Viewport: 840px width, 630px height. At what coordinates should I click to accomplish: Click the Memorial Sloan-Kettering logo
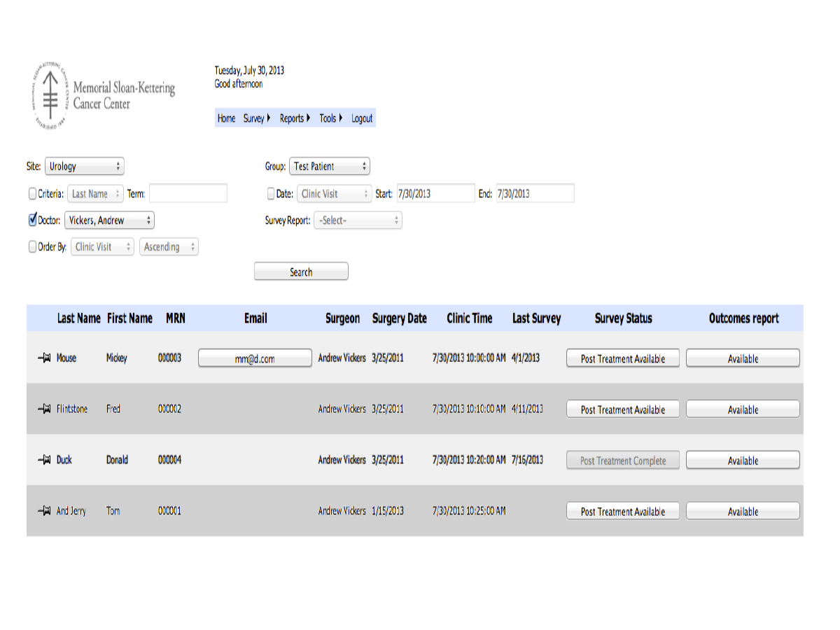(102, 95)
